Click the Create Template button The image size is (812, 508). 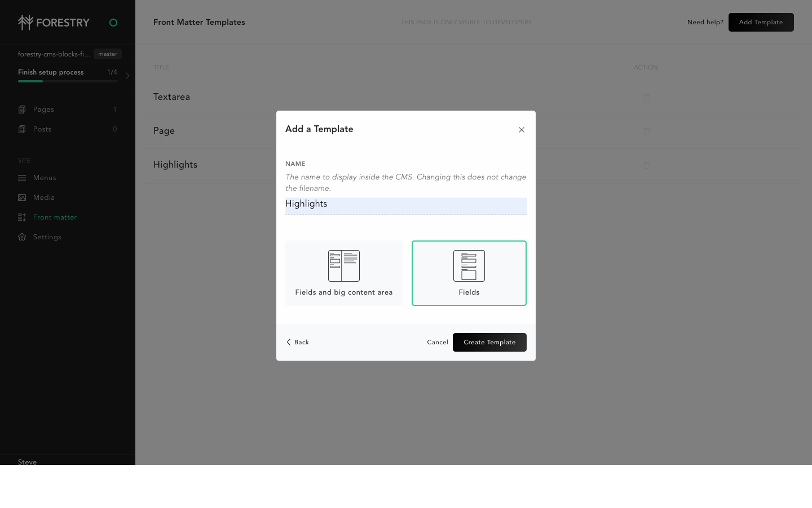coord(489,342)
